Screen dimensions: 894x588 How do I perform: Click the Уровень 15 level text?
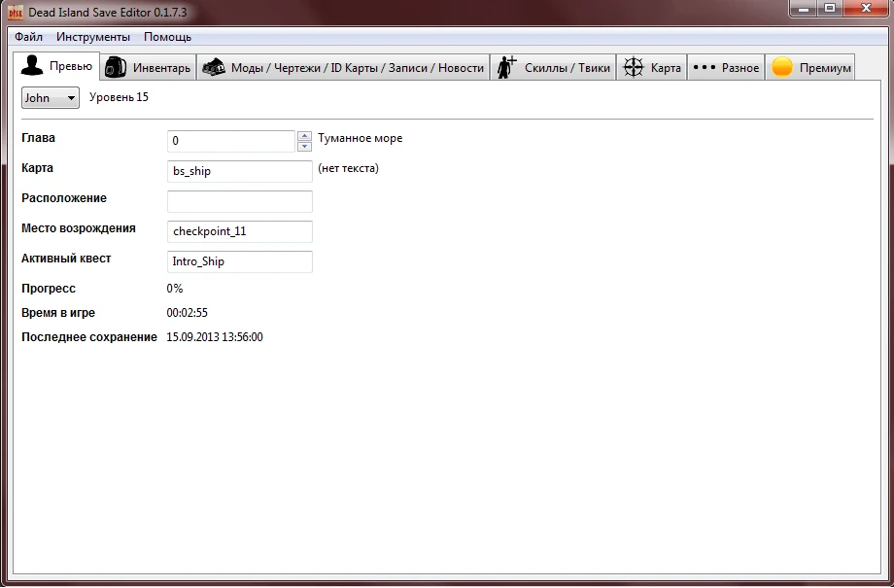coord(119,97)
